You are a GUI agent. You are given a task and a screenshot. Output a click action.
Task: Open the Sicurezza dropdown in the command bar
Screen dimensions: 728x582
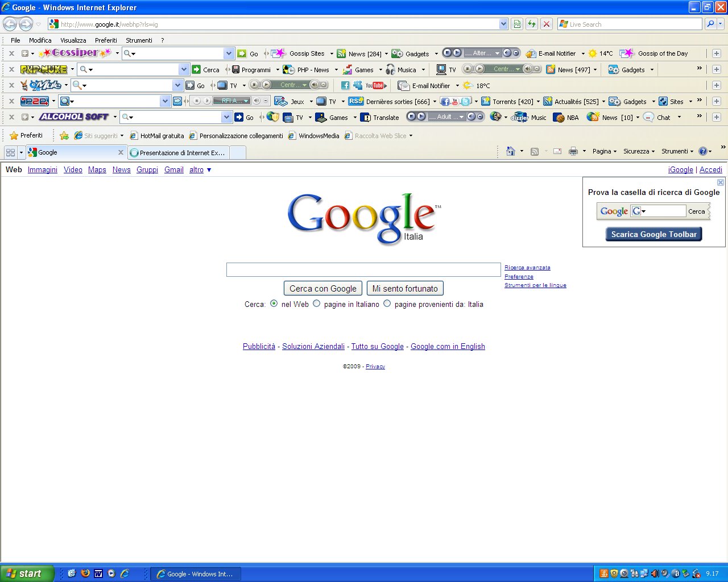(x=639, y=151)
